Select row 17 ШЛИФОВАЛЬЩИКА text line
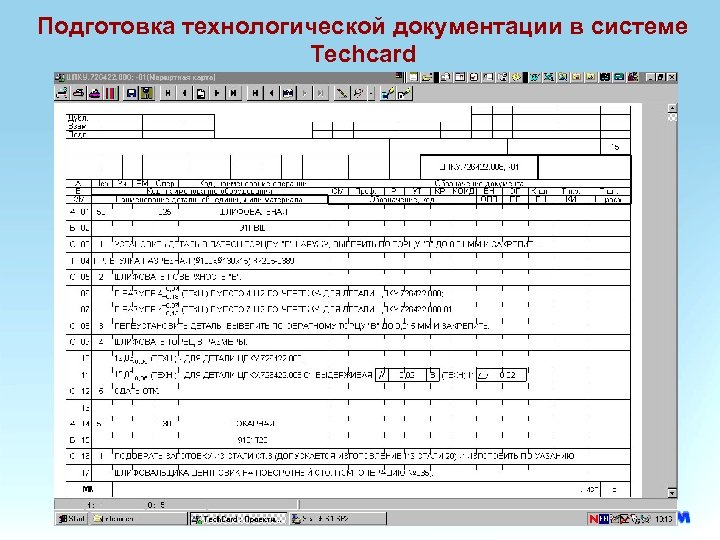 pyautogui.click(x=273, y=472)
